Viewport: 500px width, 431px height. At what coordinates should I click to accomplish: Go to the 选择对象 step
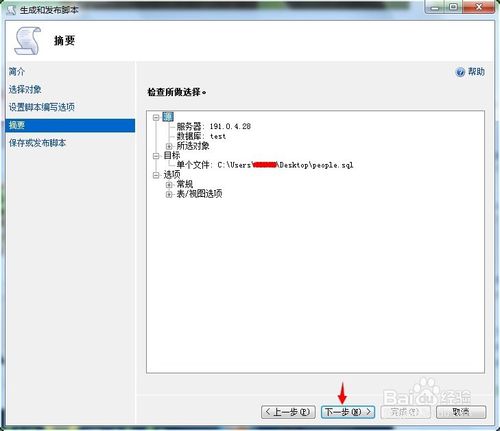click(25, 89)
